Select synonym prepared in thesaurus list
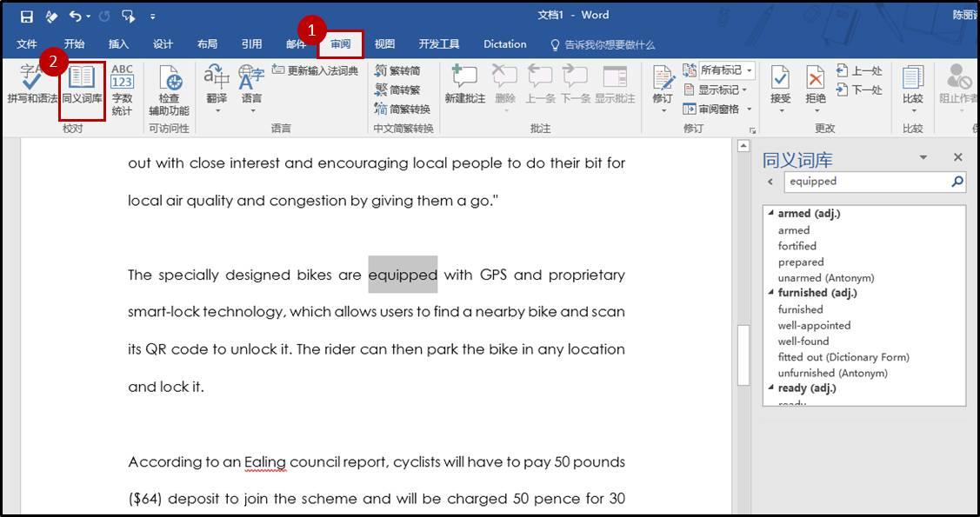This screenshot has width=980, height=517. [801, 262]
